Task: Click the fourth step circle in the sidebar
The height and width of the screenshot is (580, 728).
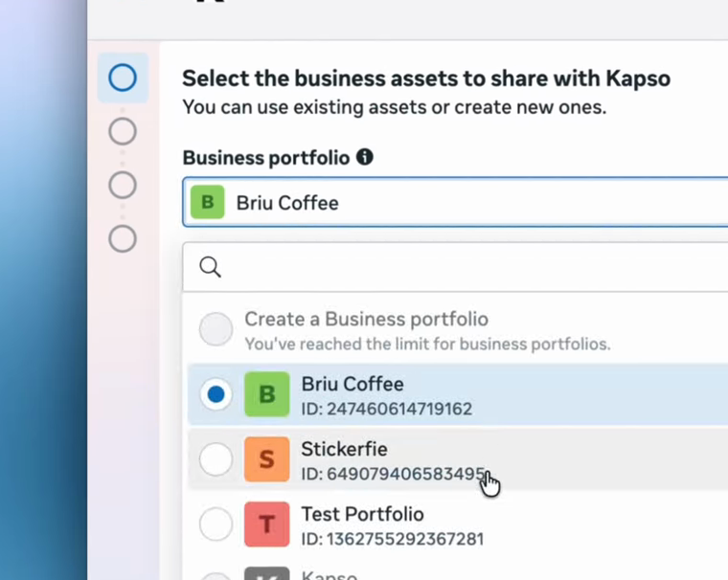Action: [123, 239]
